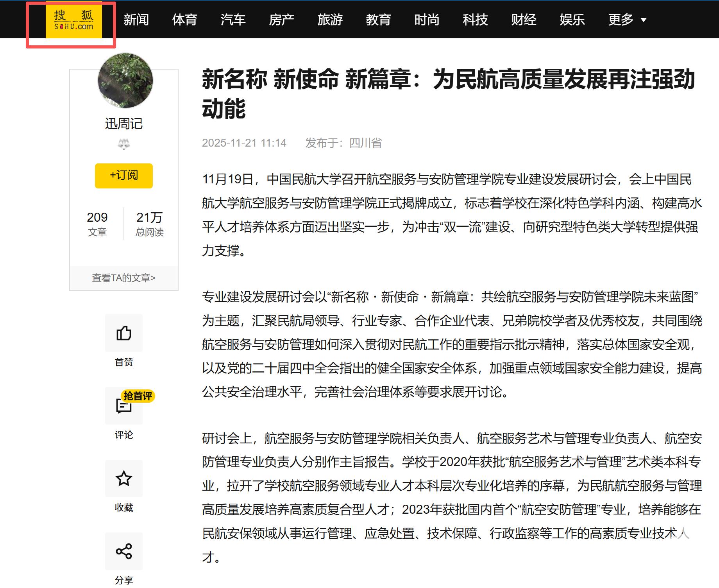Navigate to the 财经 section
This screenshot has width=719, height=588.
click(524, 20)
